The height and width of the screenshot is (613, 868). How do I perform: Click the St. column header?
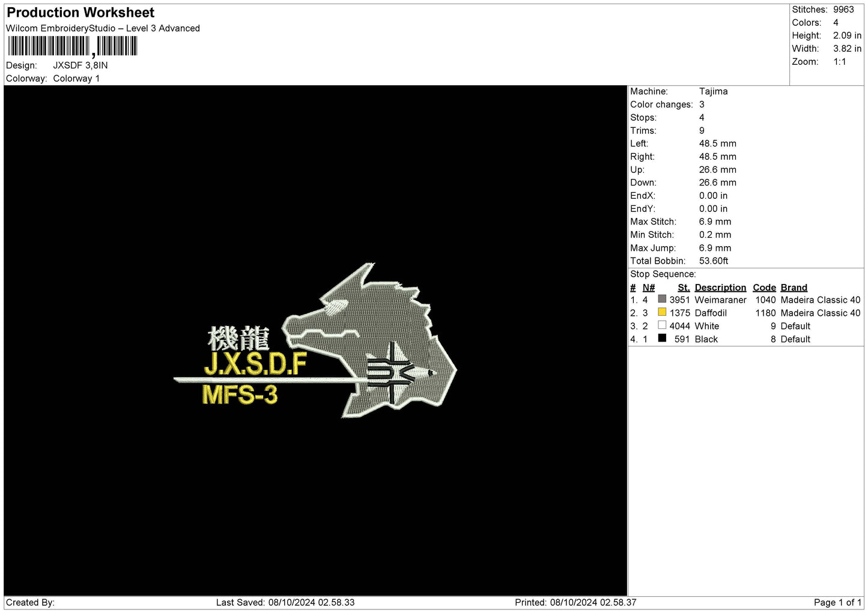coord(684,288)
